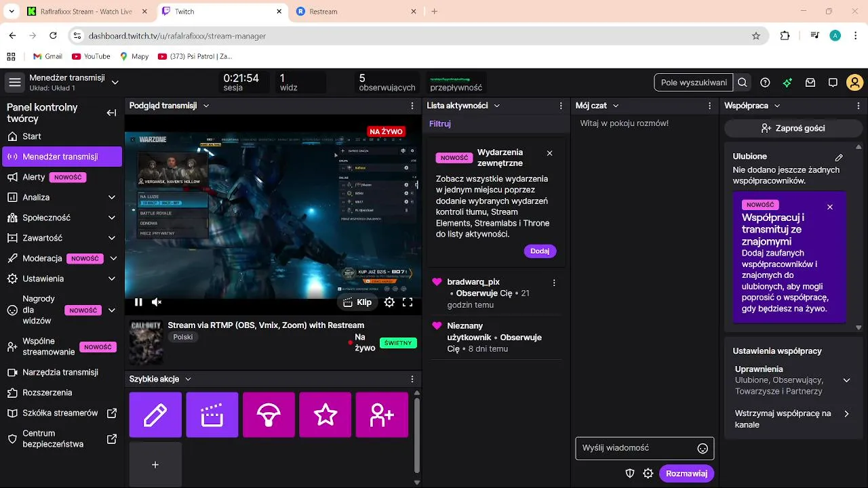
Task: Open options for bradwarq_pix activity
Action: click(554, 283)
